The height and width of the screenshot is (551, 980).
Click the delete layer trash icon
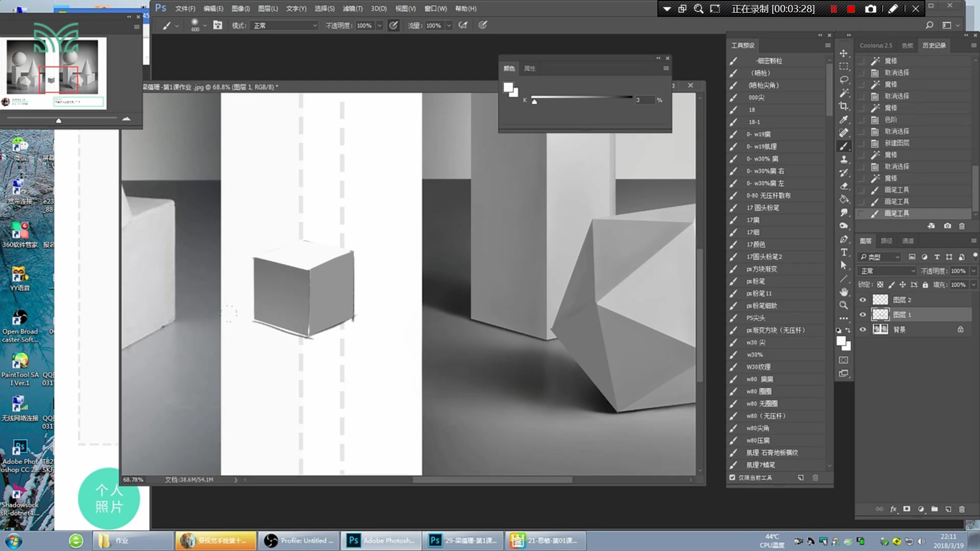tap(962, 509)
